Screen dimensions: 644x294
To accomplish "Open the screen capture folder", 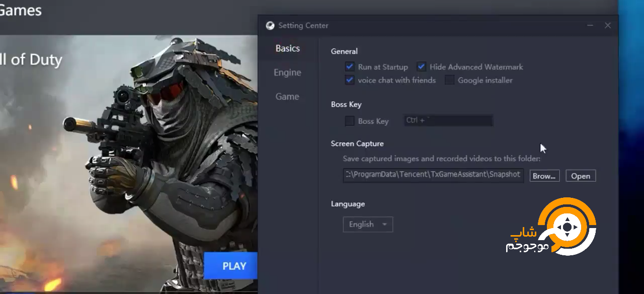I will click(581, 176).
